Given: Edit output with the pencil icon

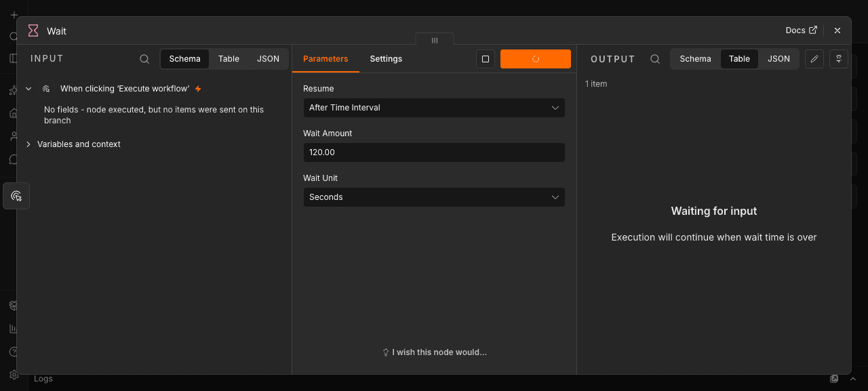Looking at the screenshot, I should tap(814, 59).
